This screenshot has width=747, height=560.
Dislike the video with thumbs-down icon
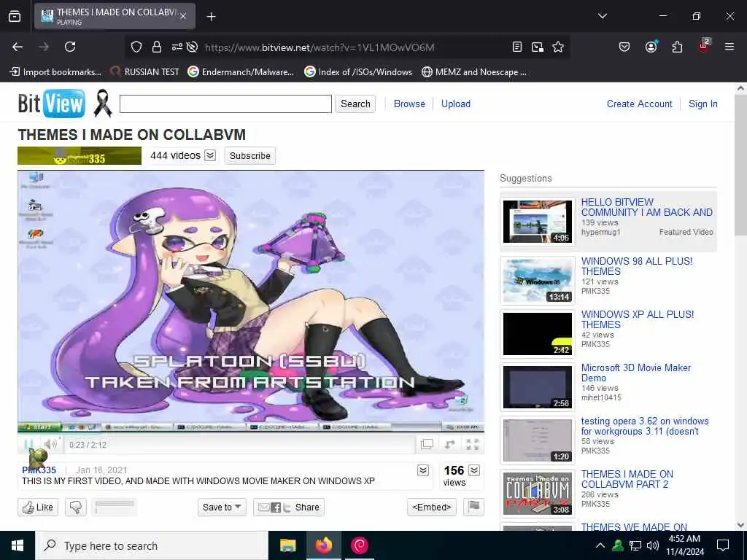point(75,507)
